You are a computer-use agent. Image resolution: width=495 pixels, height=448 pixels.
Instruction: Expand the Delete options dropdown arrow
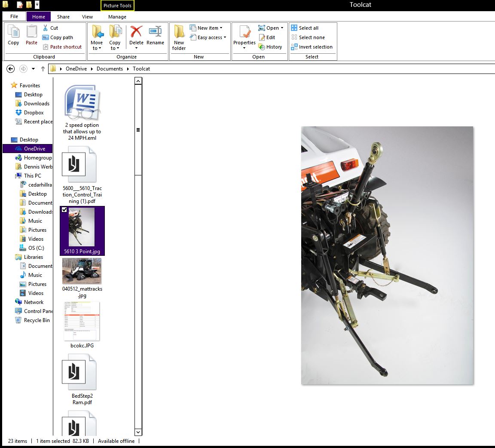coord(136,48)
